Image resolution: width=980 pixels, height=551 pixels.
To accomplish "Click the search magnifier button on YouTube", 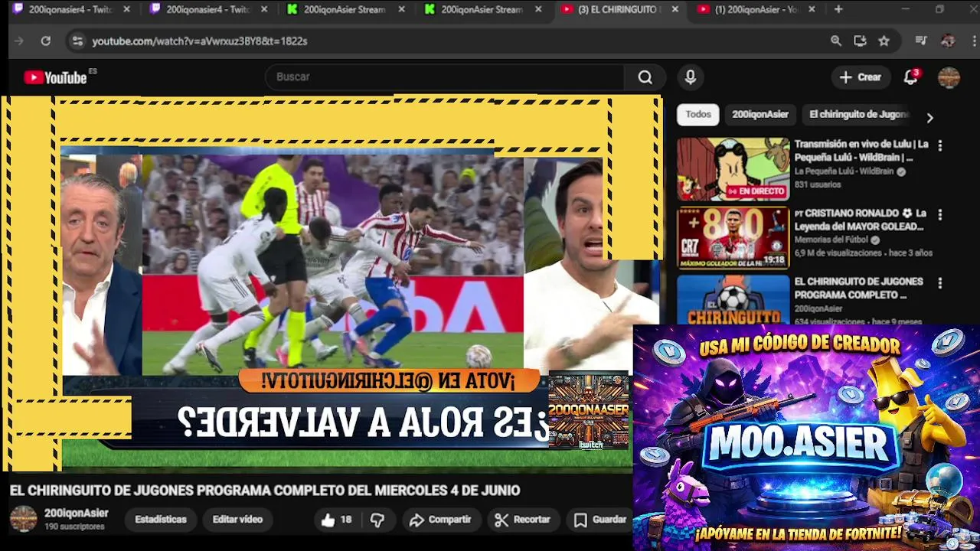I will coord(645,77).
